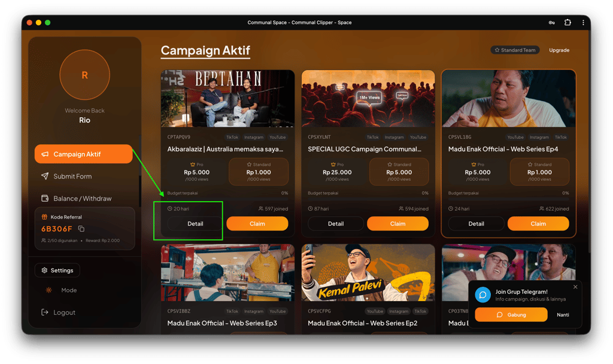This screenshot has height=364, width=613.
Task: View Detail of Akbaralaziz campaign
Action: pos(195,224)
